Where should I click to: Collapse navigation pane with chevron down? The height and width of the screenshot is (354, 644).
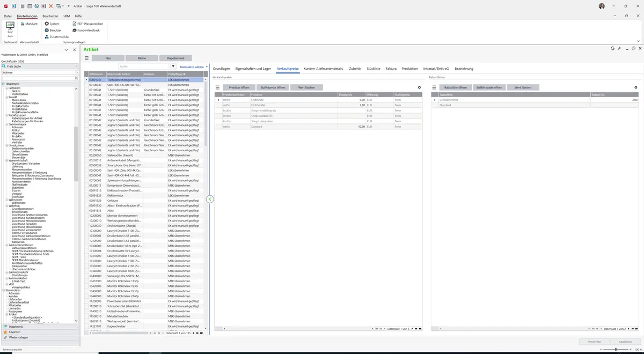(x=66, y=49)
